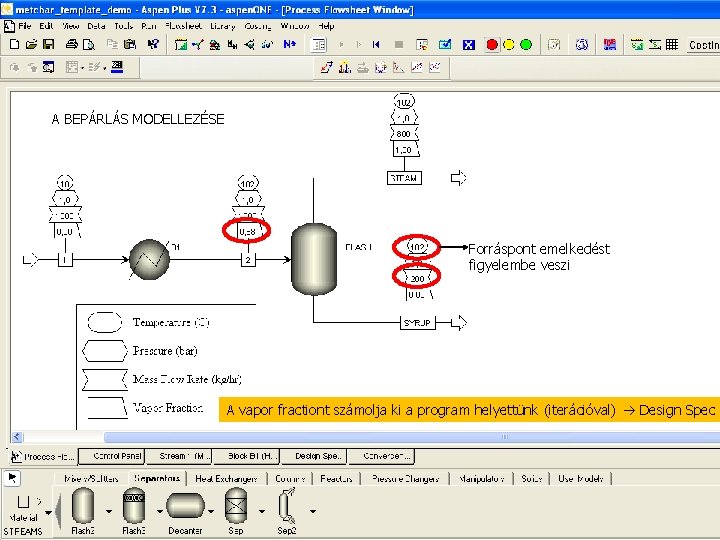Switch to the Convergence window tab
Screen dimensions: 720x540
pos(381,456)
